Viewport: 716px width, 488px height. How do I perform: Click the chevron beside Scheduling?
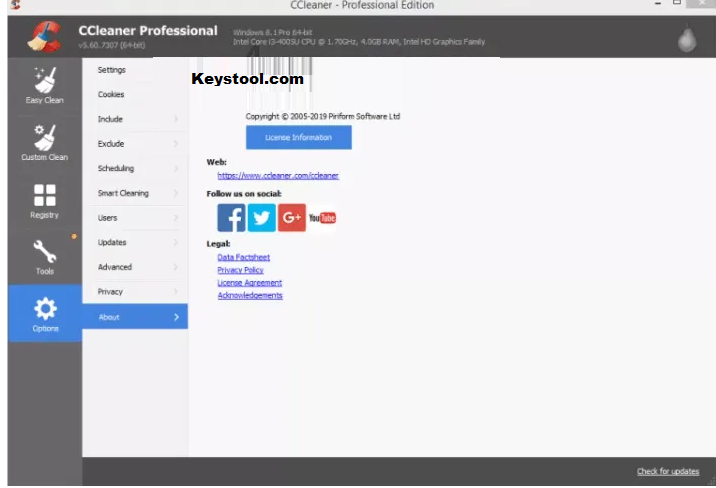pos(176,168)
